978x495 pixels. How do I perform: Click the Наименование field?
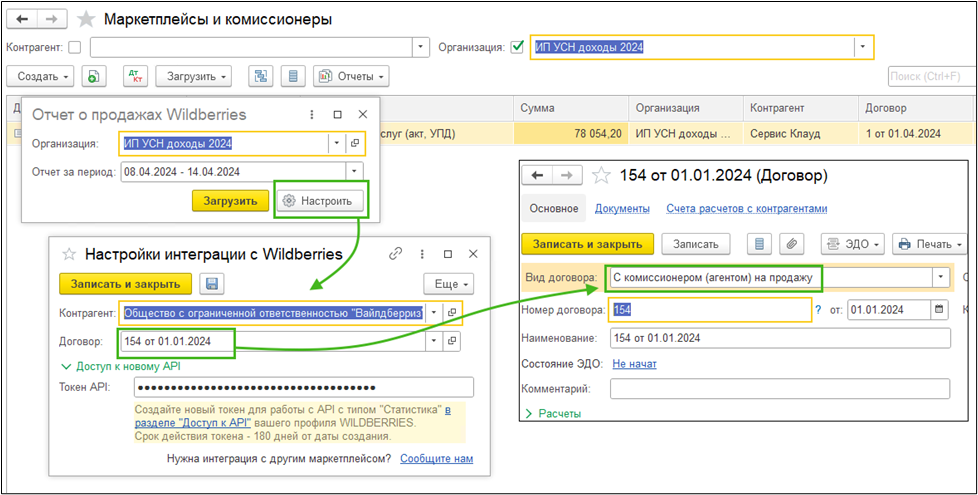(x=780, y=338)
